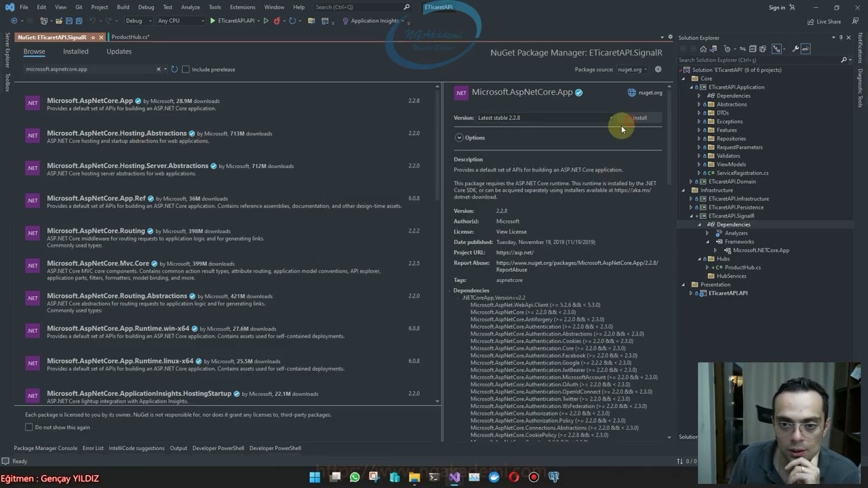868x488 pixels.
Task: Expand the ETicaretAPI.Domain project node
Action: [691, 182]
